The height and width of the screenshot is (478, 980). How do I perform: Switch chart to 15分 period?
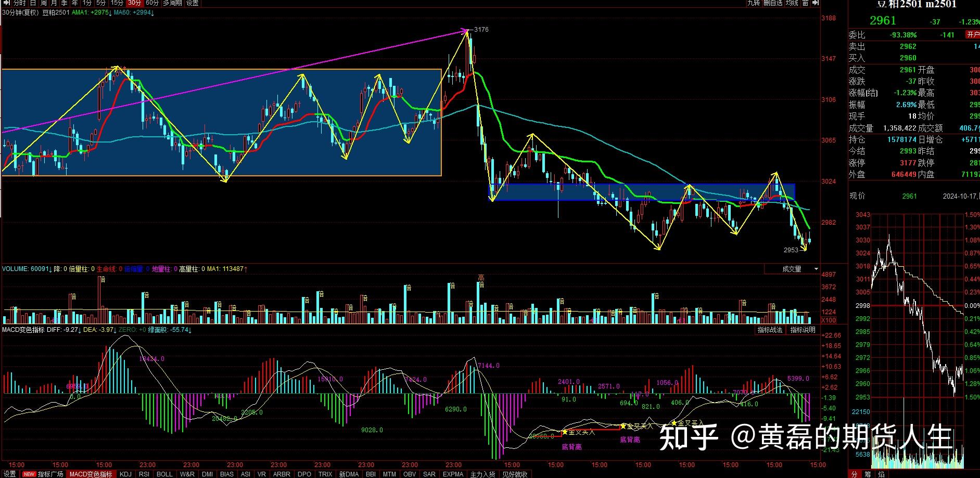click(x=117, y=3)
